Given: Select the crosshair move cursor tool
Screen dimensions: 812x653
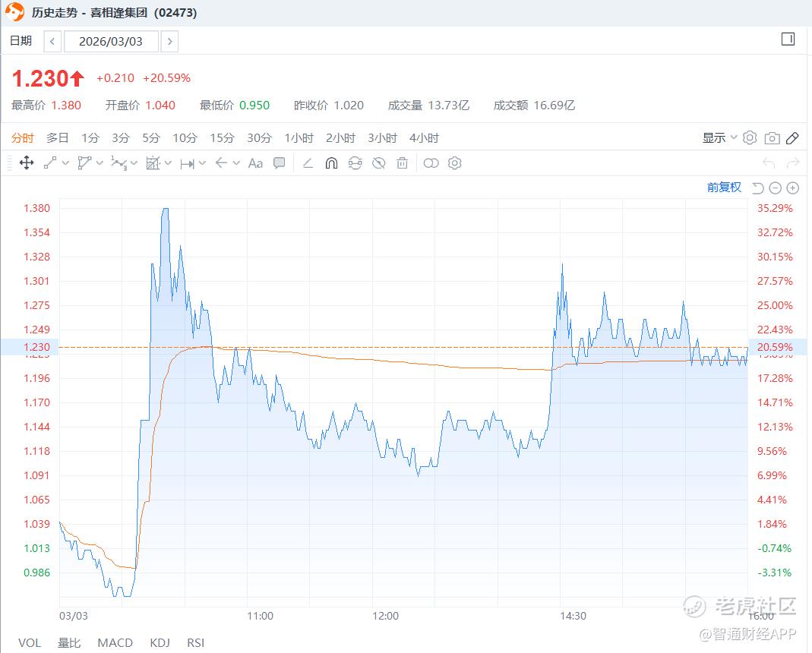Looking at the screenshot, I should (26, 162).
